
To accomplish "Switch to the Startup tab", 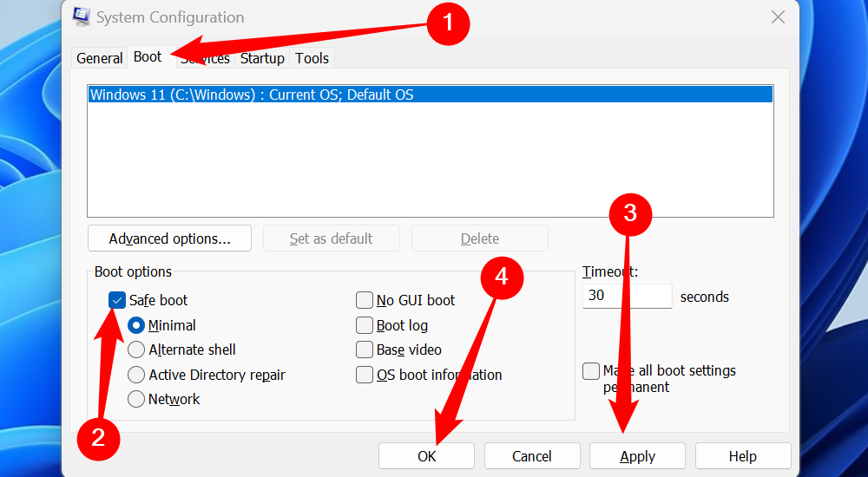I will 262,58.
